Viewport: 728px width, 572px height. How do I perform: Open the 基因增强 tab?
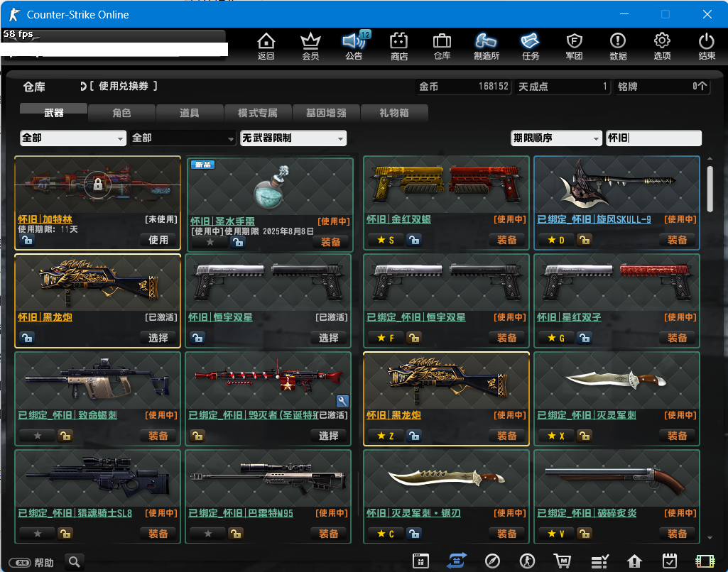pos(326,113)
